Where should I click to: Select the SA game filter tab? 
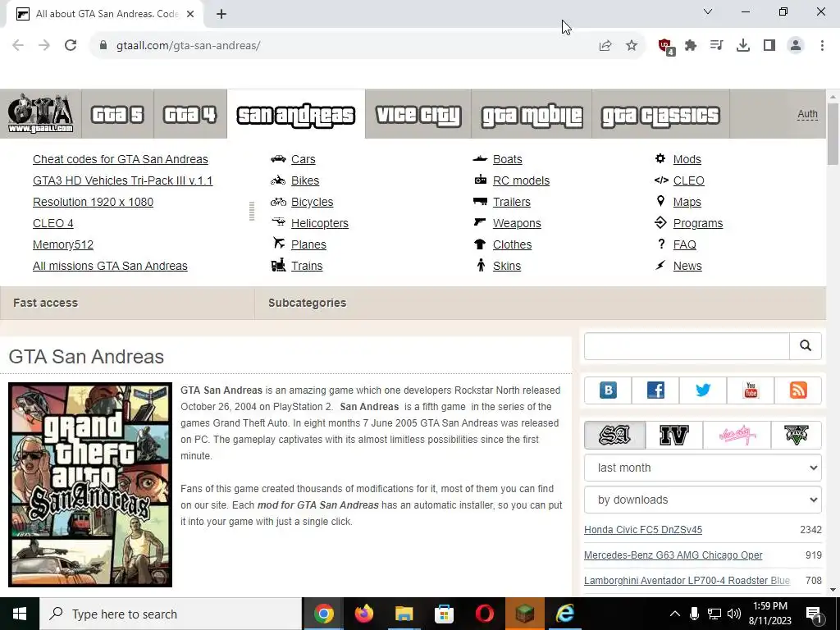point(614,435)
